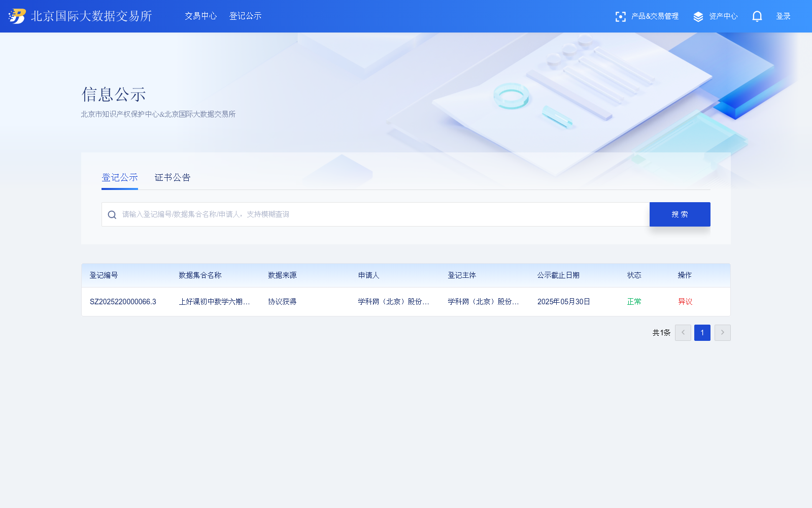Click the 登记编号 column header
The height and width of the screenshot is (508, 812).
click(104, 275)
